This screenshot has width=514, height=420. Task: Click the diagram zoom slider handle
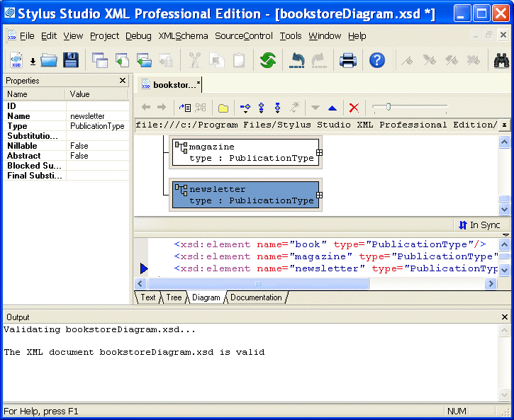pyautogui.click(x=387, y=107)
